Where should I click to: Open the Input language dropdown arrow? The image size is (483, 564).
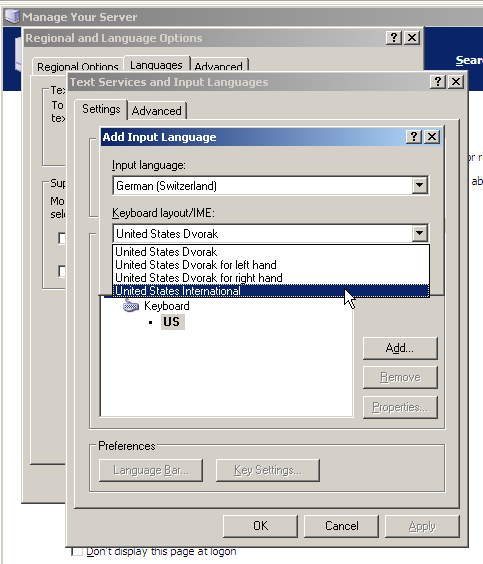pos(419,186)
